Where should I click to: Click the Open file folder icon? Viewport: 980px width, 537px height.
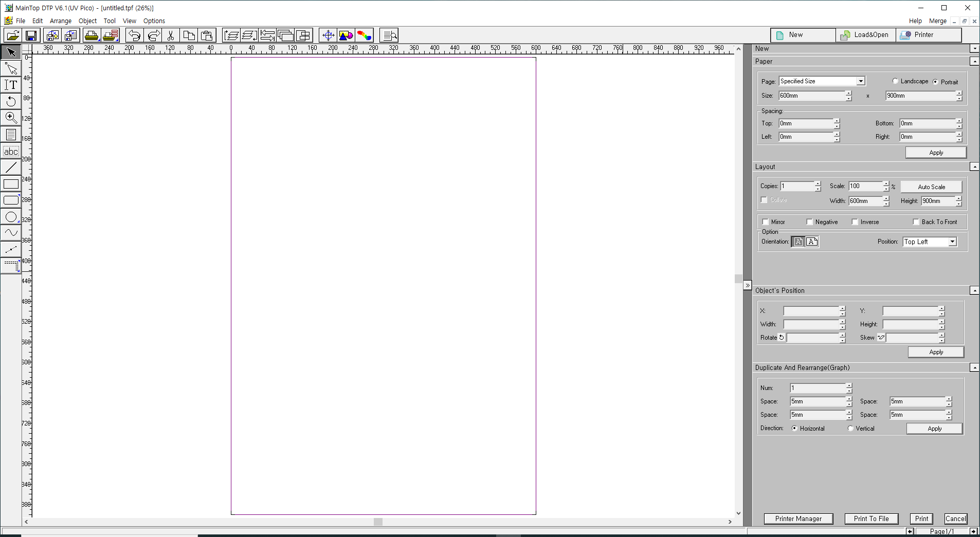click(13, 35)
